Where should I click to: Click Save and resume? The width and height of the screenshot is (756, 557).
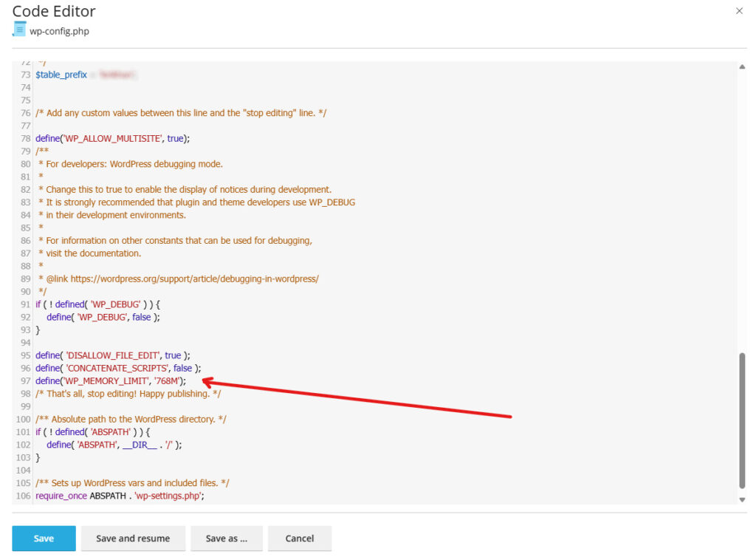click(133, 538)
